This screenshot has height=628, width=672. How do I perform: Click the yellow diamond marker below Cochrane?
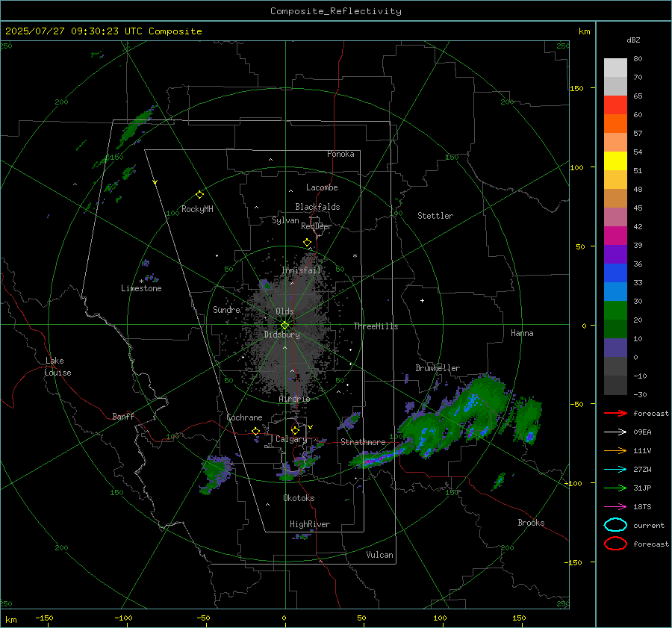click(x=255, y=431)
